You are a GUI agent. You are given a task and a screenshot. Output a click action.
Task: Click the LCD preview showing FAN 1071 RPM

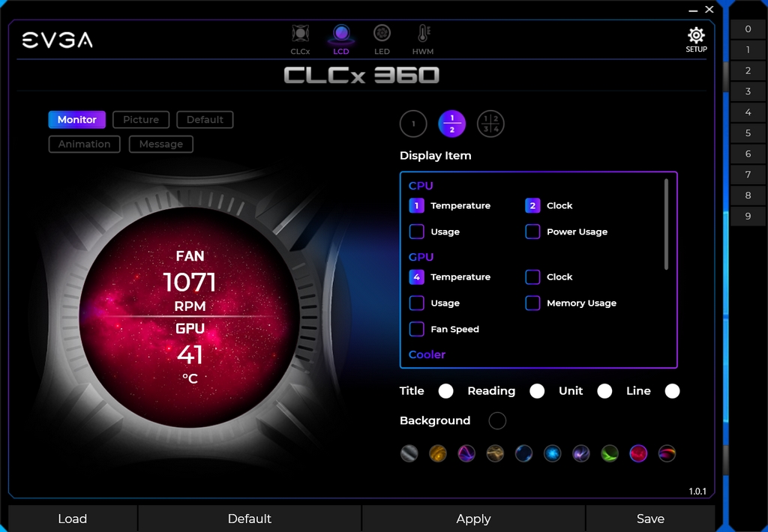[x=190, y=317]
